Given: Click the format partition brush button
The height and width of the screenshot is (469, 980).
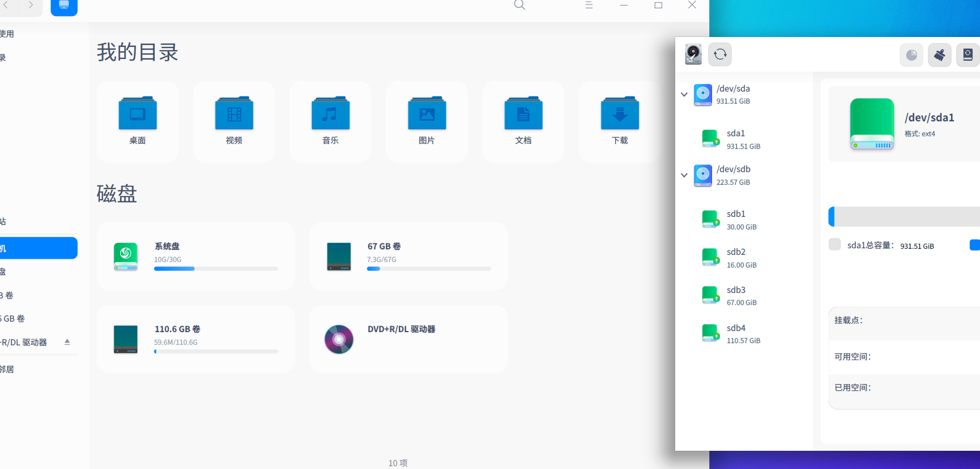Looking at the screenshot, I should [940, 55].
